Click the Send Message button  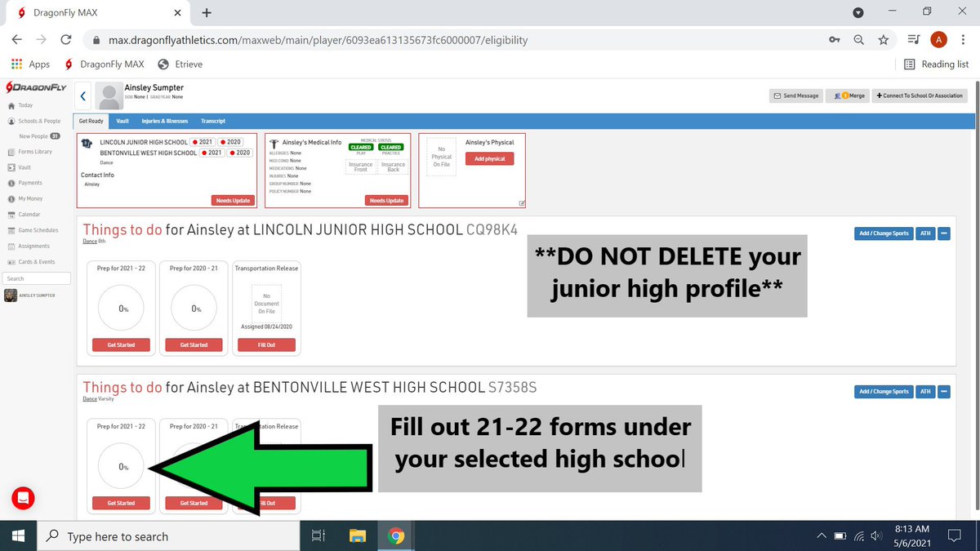pos(795,96)
